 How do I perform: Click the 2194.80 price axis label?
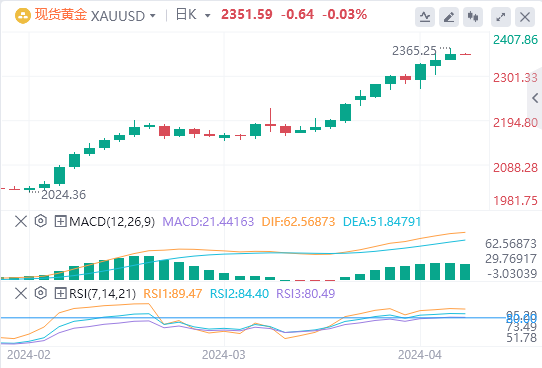[515, 123]
